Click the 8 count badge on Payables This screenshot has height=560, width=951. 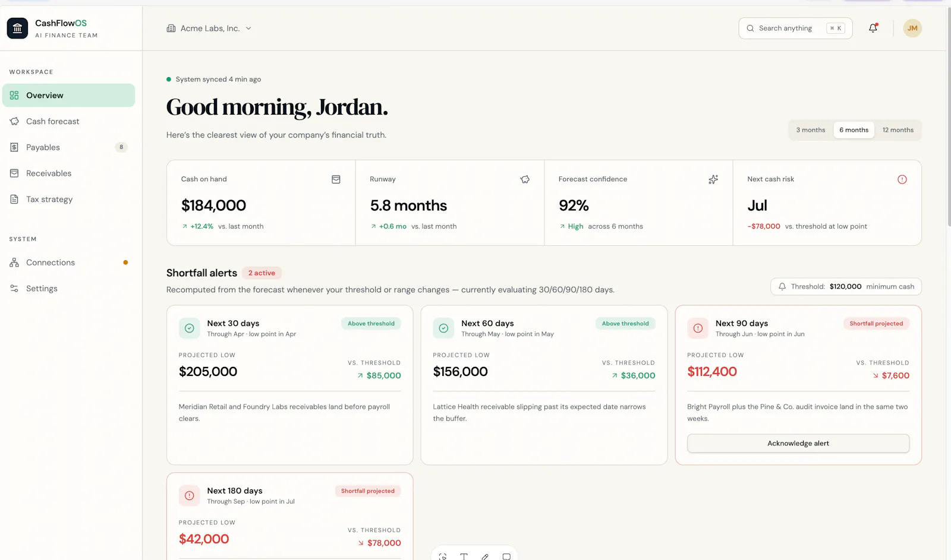(121, 147)
